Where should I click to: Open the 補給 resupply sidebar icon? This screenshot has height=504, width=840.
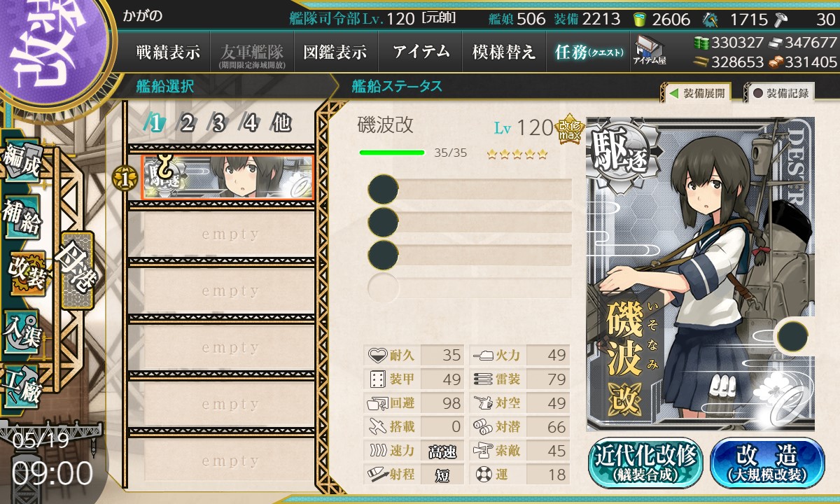click(x=23, y=218)
